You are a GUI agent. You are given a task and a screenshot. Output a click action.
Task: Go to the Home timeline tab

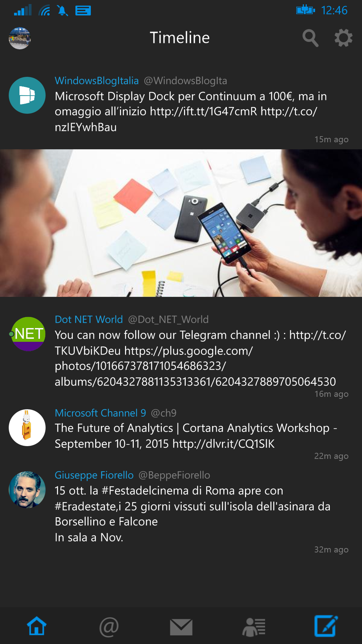pyautogui.click(x=37, y=626)
